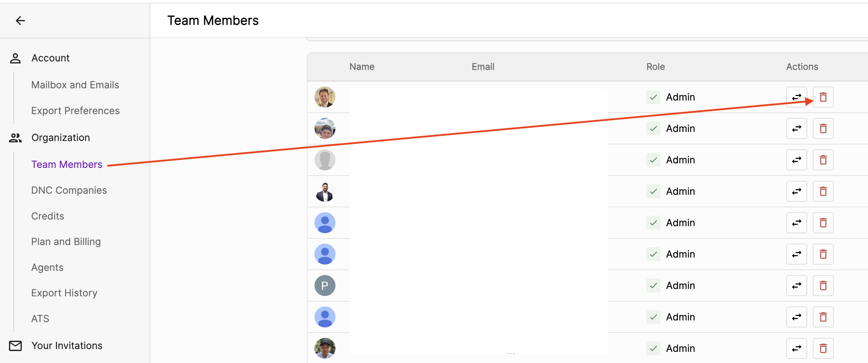Toggle Admin checkbox for first member

pyautogui.click(x=653, y=97)
